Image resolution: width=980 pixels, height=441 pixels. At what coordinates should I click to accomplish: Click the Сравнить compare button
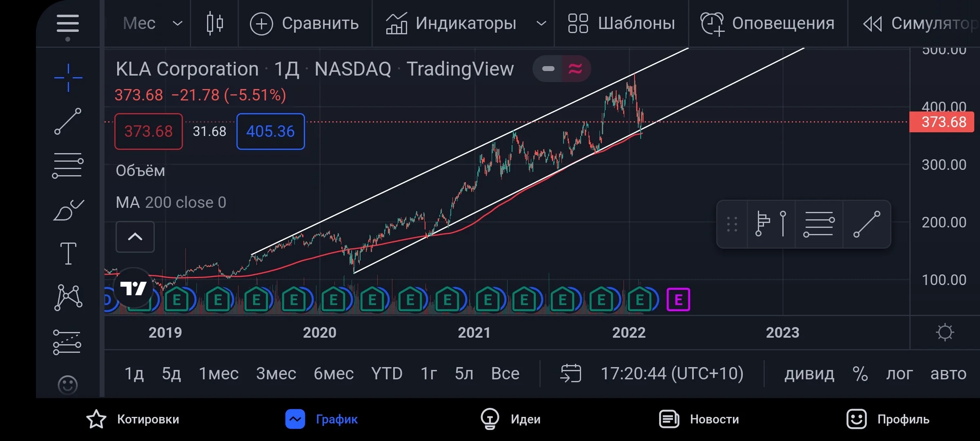(304, 23)
